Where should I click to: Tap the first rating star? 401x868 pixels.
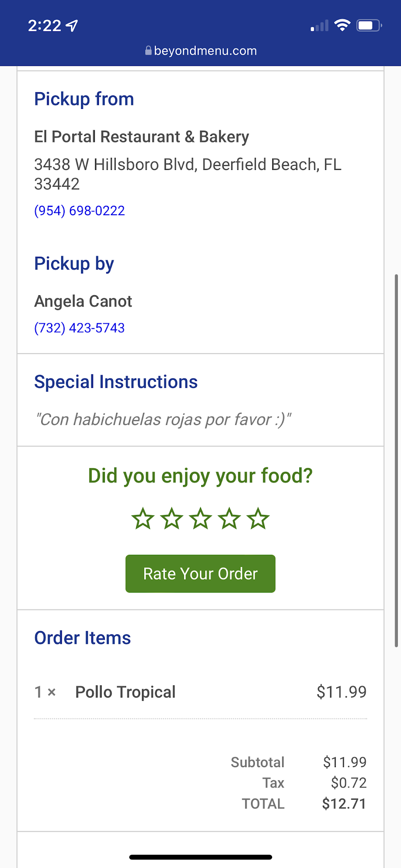(x=143, y=519)
